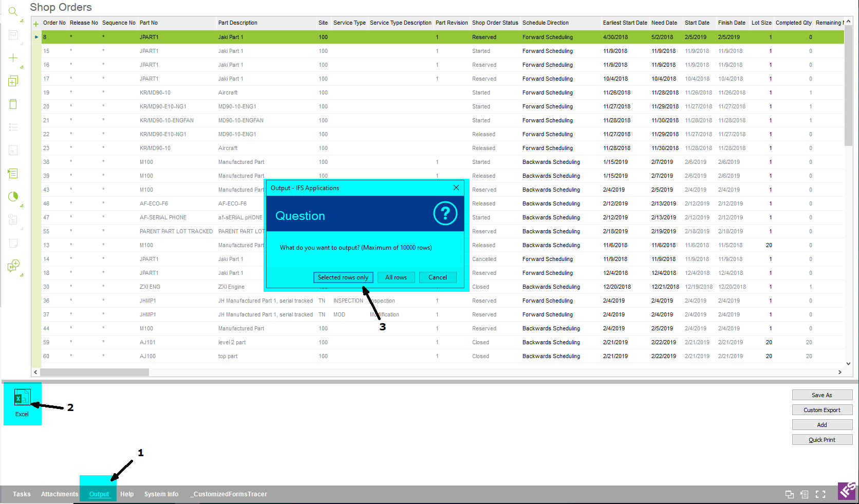Select the Output tab
This screenshot has height=504, width=859.
pos(99,494)
